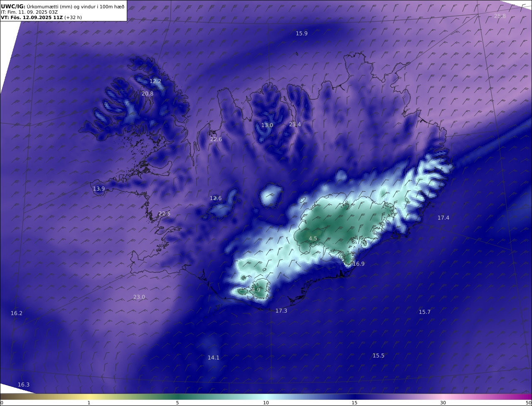Image resolution: width=532 pixels, height=406 pixels.
Task: Click the 22.5 value label
Action: 164,213
